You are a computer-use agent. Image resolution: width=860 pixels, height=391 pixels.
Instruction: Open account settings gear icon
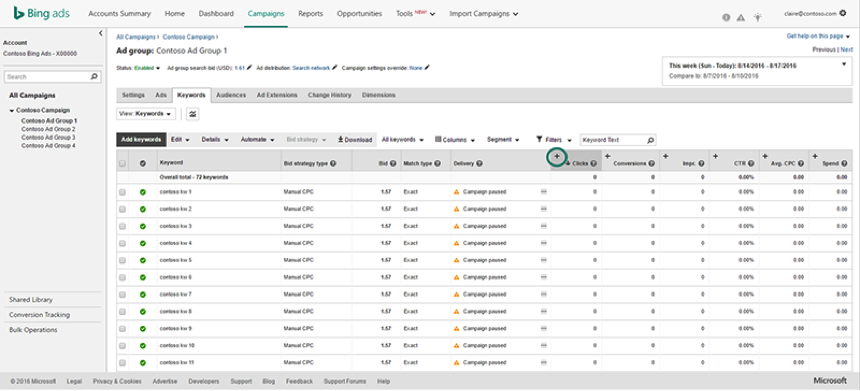[x=842, y=13]
